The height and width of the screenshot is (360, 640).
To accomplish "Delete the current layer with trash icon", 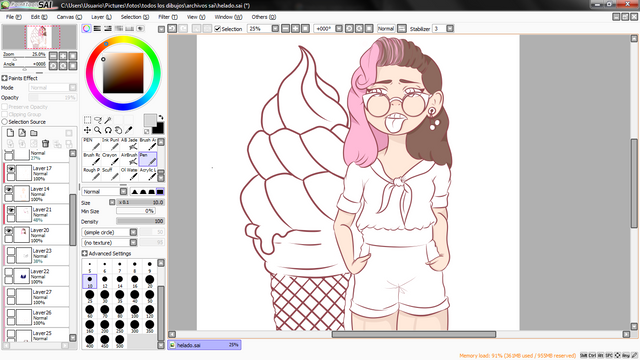I will [x=45, y=144].
